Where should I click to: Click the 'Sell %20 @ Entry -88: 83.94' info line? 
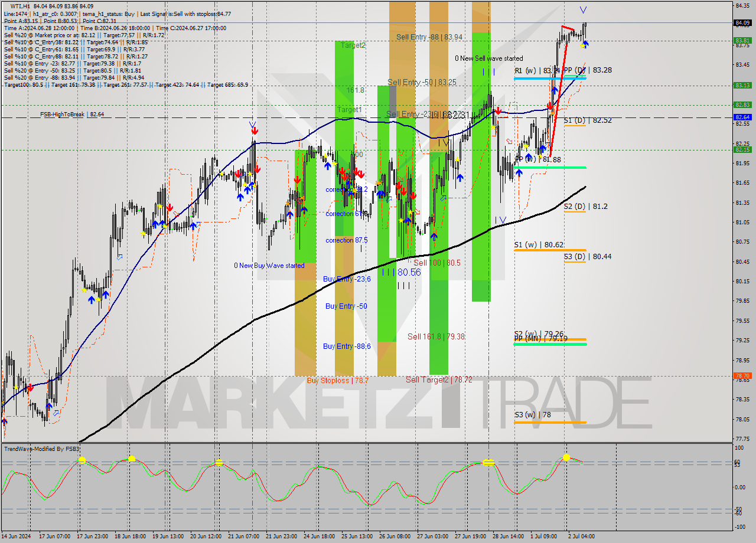click(x=74, y=77)
